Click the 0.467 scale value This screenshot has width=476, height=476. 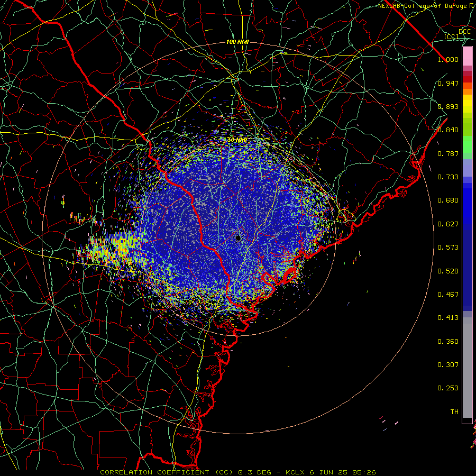click(448, 295)
